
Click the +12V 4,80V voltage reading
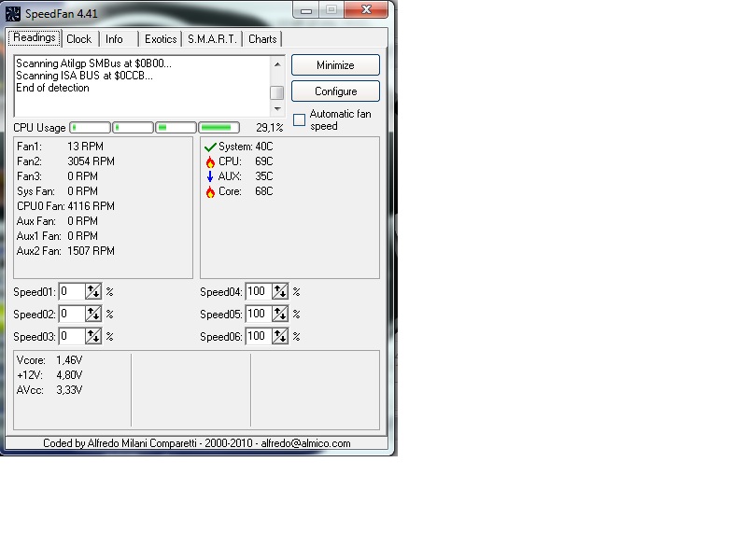(49, 375)
